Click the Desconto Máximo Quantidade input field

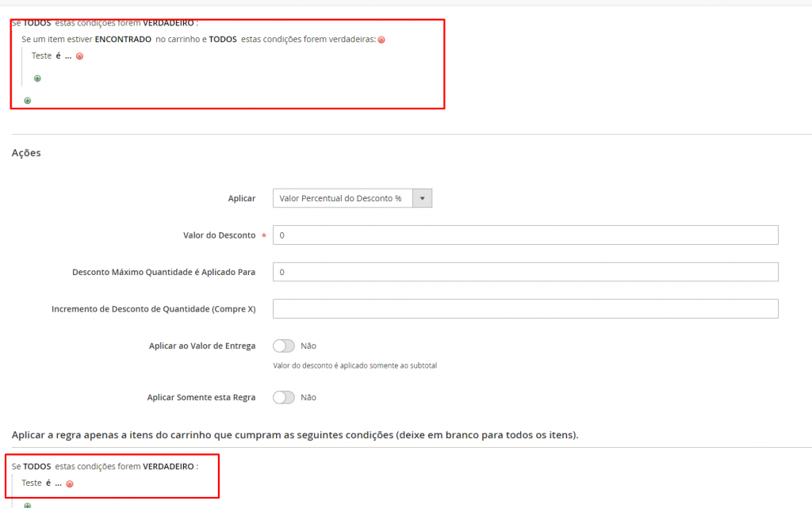point(525,272)
